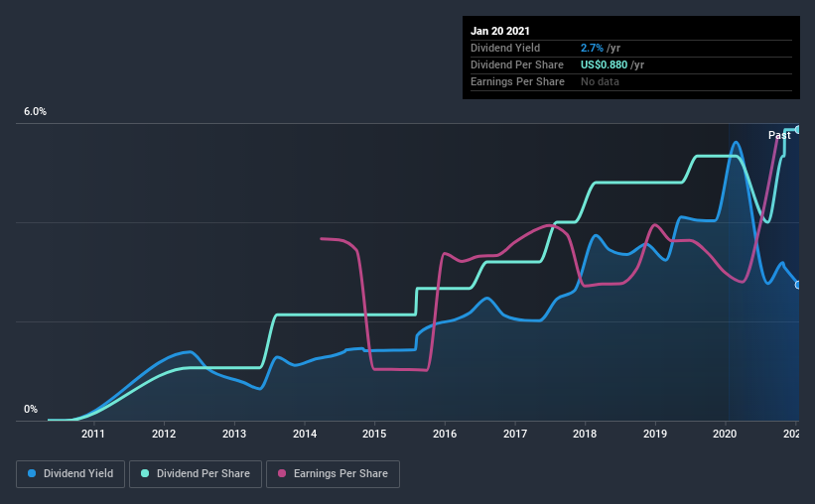The height and width of the screenshot is (504, 815).
Task: Click the teal Dividend Per Share legend dot
Action: (x=145, y=473)
